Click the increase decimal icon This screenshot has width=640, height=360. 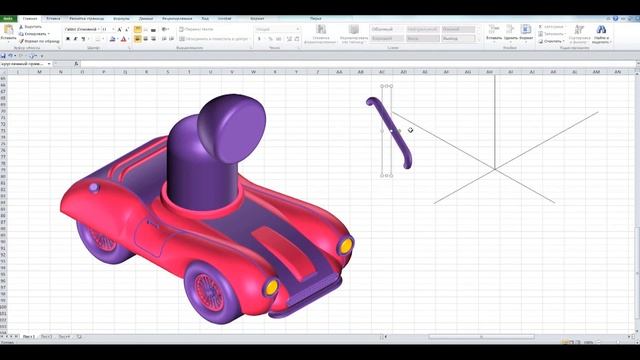tap(289, 39)
